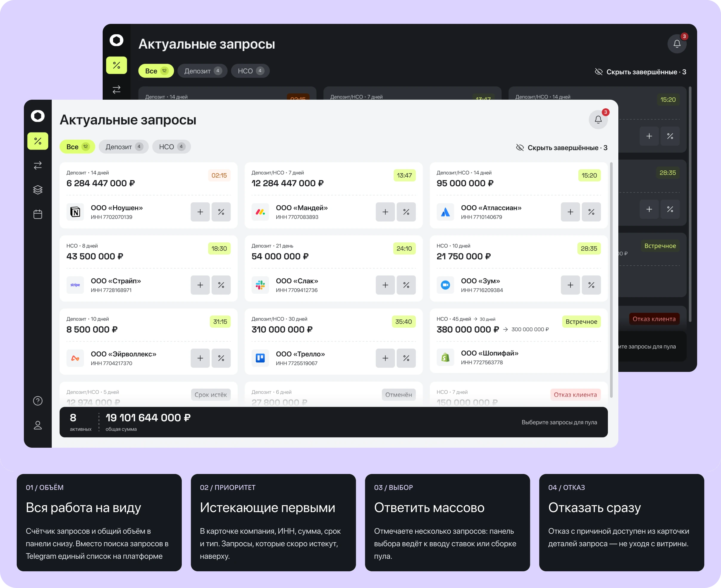Click the Выберите запросы для пула text

559,422
